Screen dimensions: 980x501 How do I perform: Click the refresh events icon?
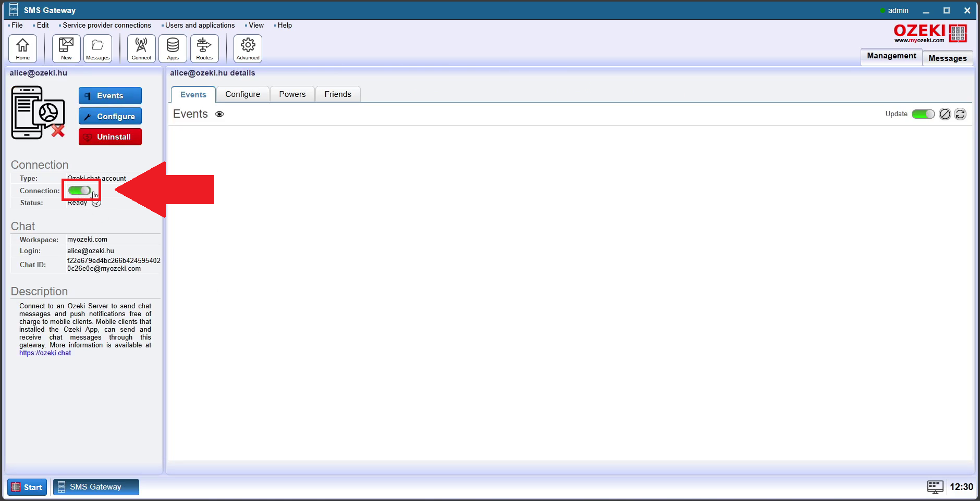pyautogui.click(x=960, y=114)
